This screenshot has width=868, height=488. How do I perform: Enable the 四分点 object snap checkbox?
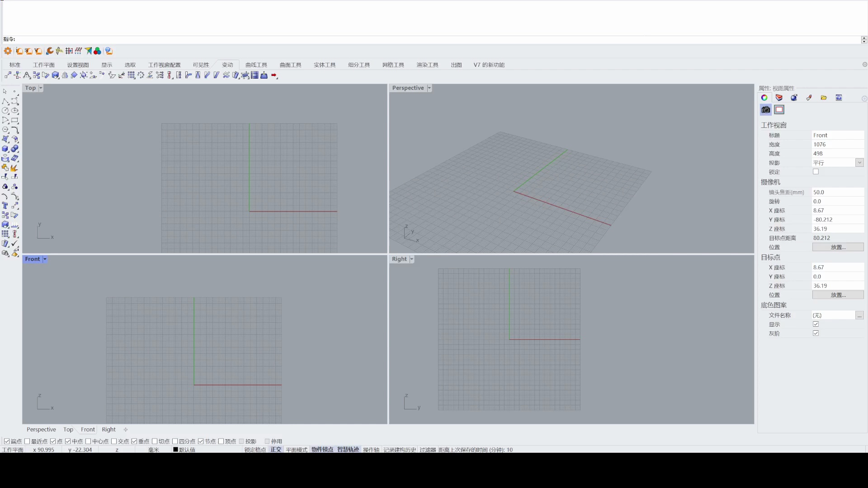[175, 441]
